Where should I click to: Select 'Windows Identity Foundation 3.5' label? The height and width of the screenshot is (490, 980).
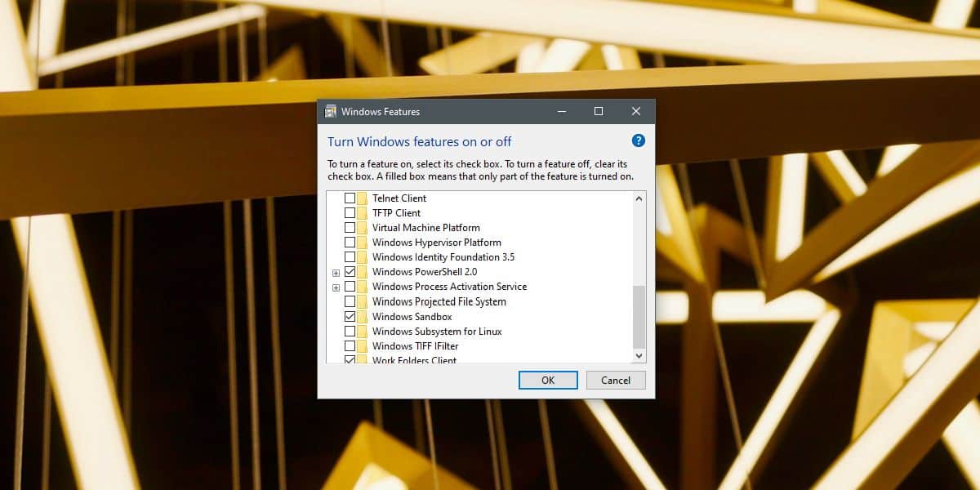pyautogui.click(x=443, y=257)
